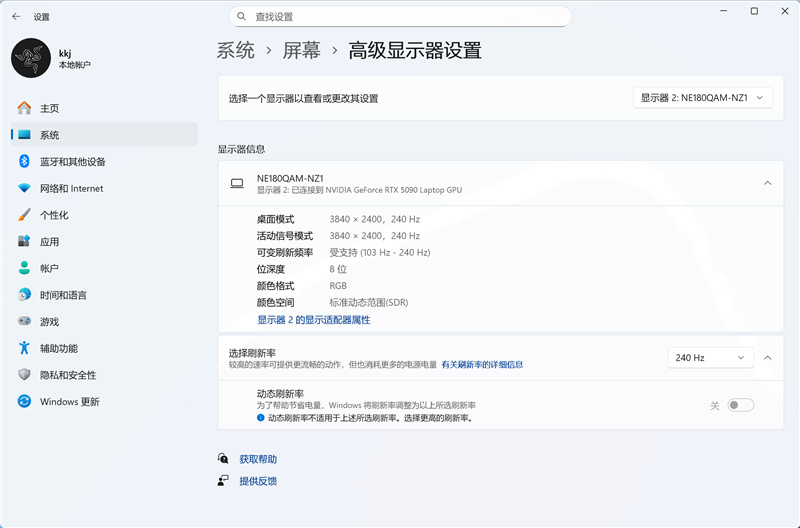Collapse the NE180QAM-NZ1 info section chevron

767,183
